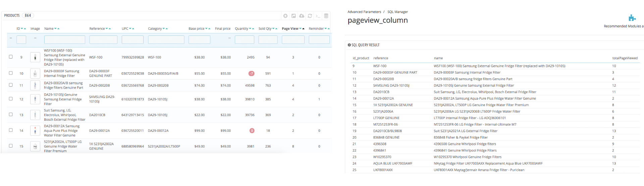
Task: Sort Reminder column descending arrow
Action: click(326, 29)
